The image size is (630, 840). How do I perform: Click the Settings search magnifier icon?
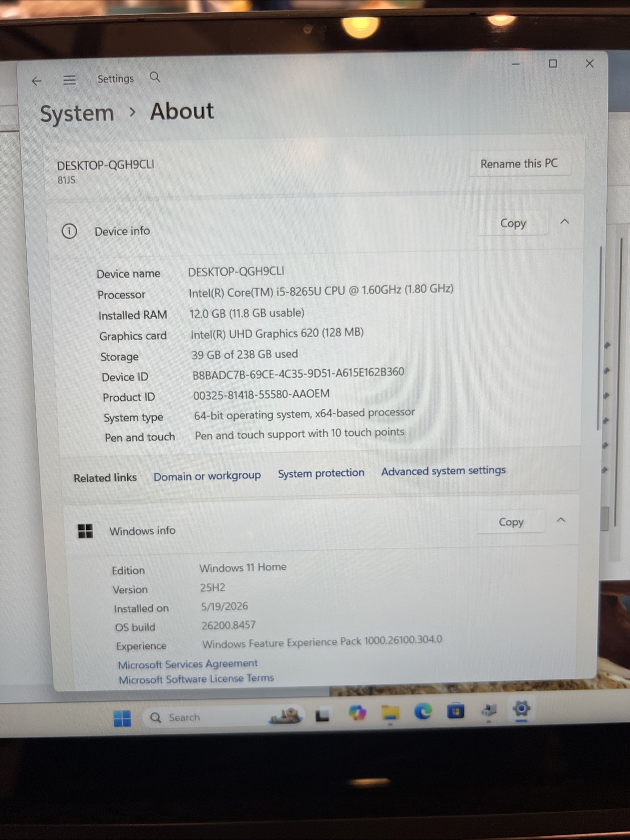tap(154, 77)
